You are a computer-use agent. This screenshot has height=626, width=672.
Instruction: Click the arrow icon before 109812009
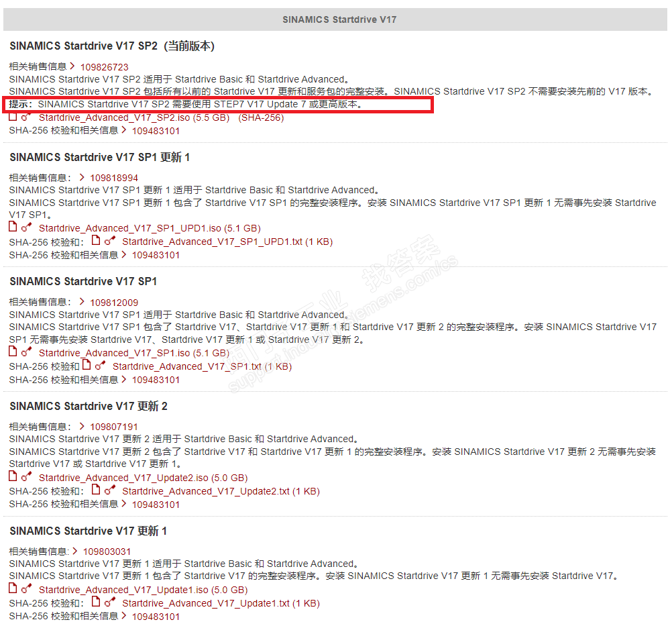(x=82, y=302)
